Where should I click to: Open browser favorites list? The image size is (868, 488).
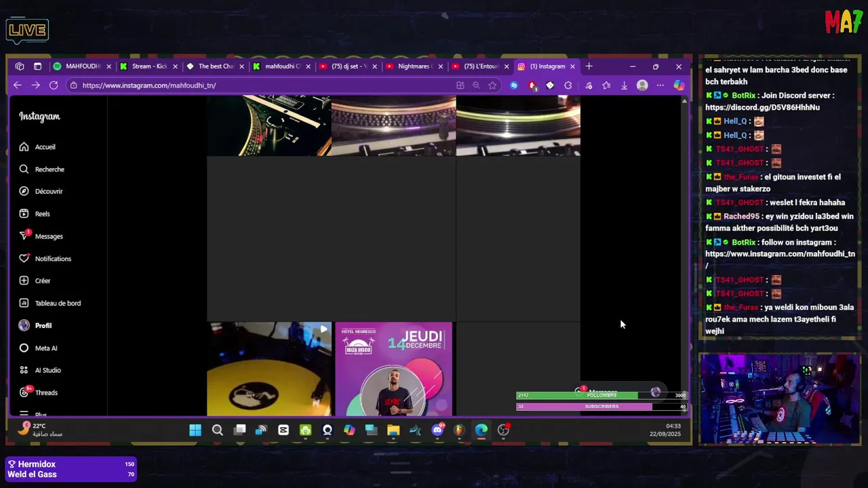(606, 85)
